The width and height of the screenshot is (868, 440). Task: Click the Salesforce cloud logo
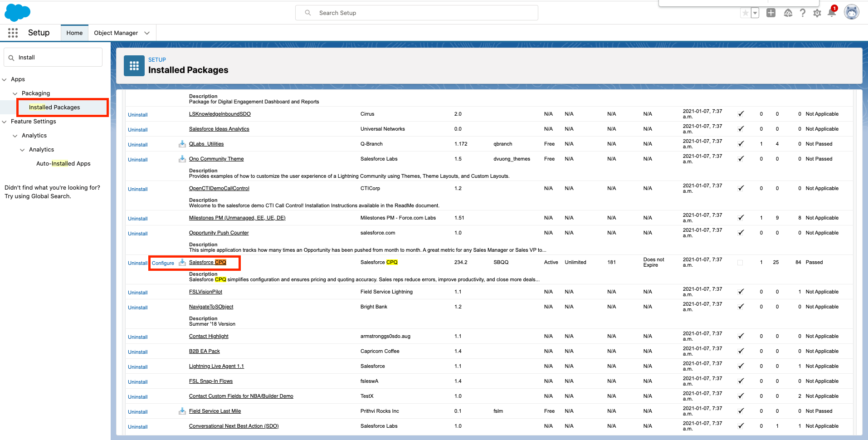tap(17, 12)
